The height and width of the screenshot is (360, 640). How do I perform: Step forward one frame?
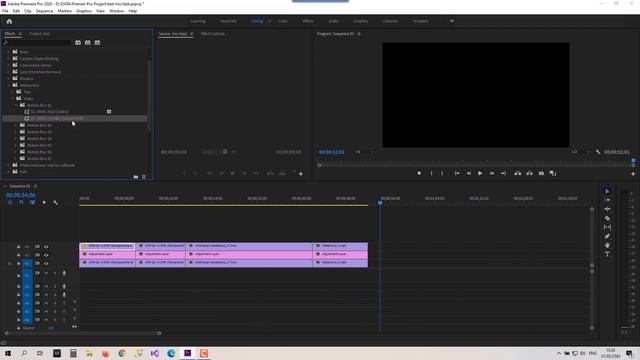(492, 173)
